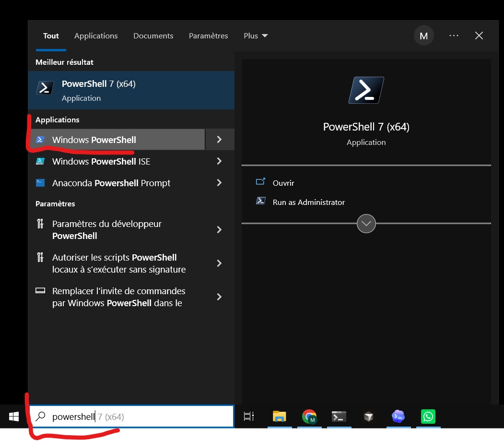
Task: Close the search panel with the X
Action: click(x=479, y=36)
